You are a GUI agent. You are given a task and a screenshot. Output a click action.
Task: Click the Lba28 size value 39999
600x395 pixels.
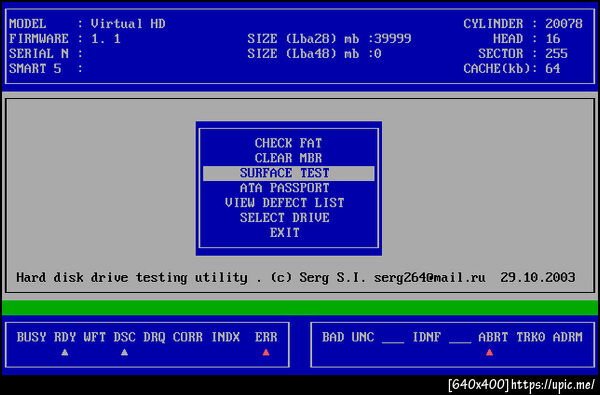[393, 39]
